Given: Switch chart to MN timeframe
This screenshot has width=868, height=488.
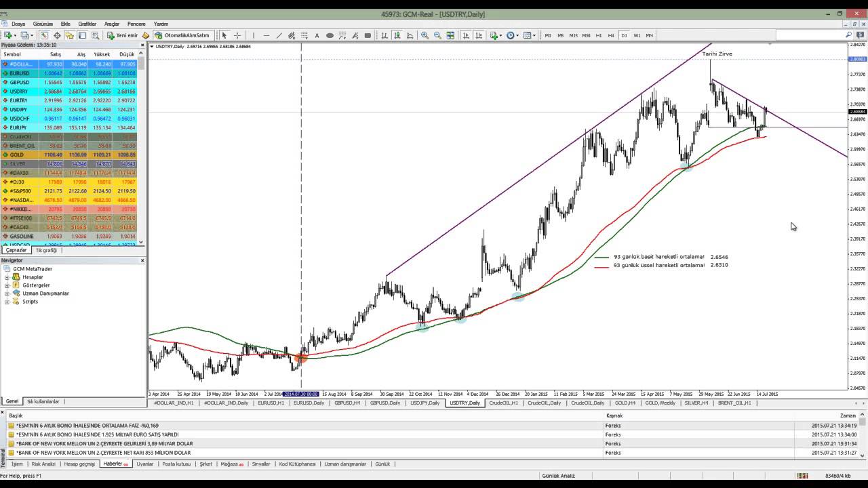Looking at the screenshot, I should [649, 35].
